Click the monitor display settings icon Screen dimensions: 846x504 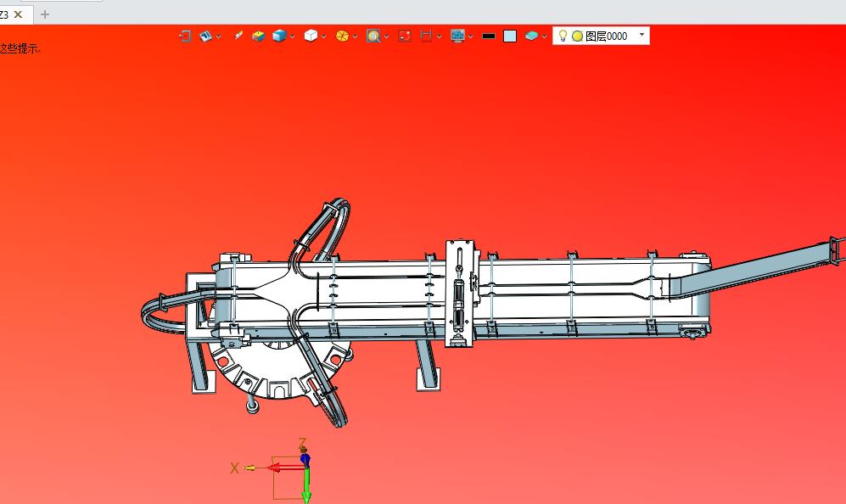click(x=457, y=36)
